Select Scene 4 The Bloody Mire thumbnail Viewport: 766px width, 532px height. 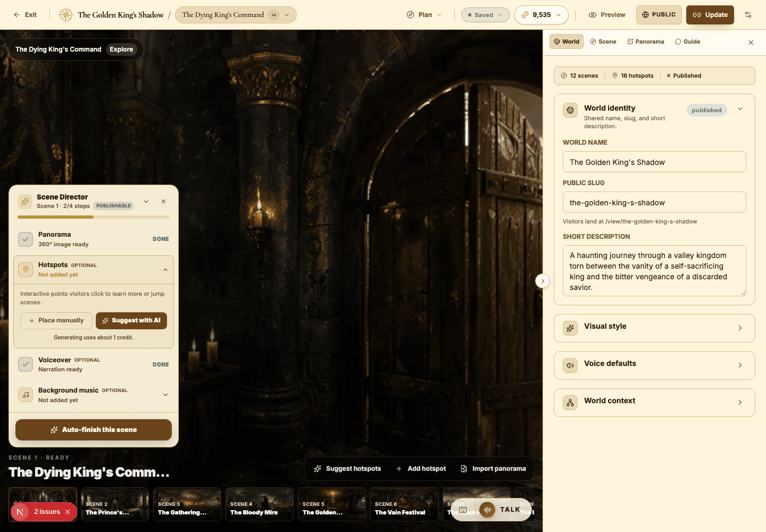[260, 504]
